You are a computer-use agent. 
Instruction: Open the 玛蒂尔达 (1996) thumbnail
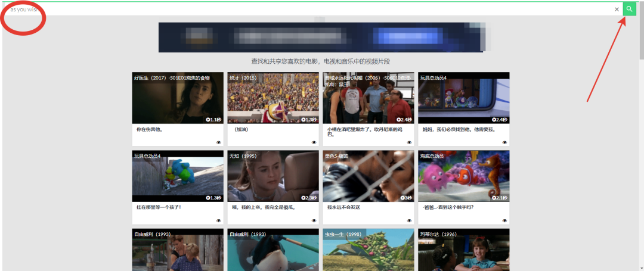464,250
